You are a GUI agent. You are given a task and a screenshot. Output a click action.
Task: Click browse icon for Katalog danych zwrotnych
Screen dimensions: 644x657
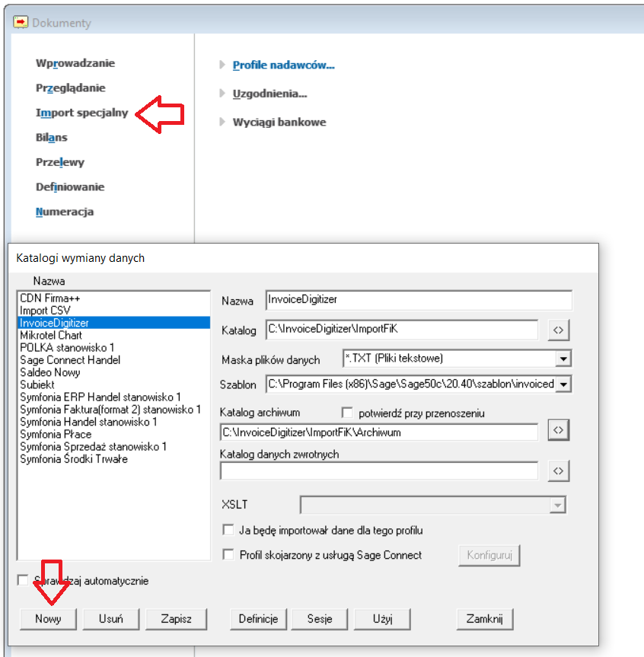click(x=558, y=471)
